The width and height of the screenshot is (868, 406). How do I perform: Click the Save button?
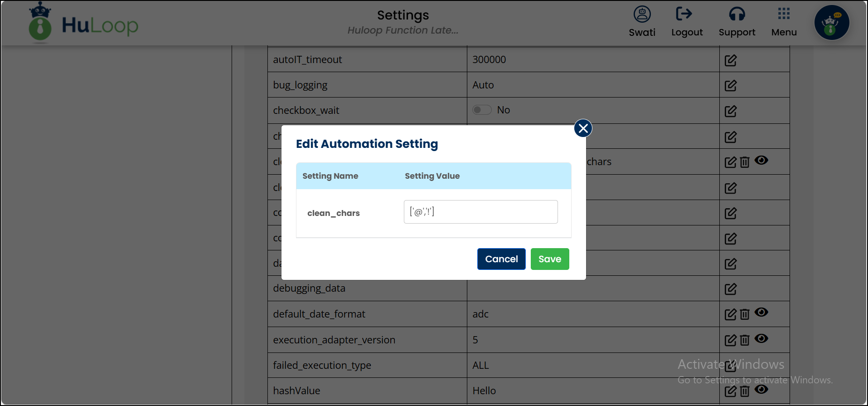click(549, 259)
